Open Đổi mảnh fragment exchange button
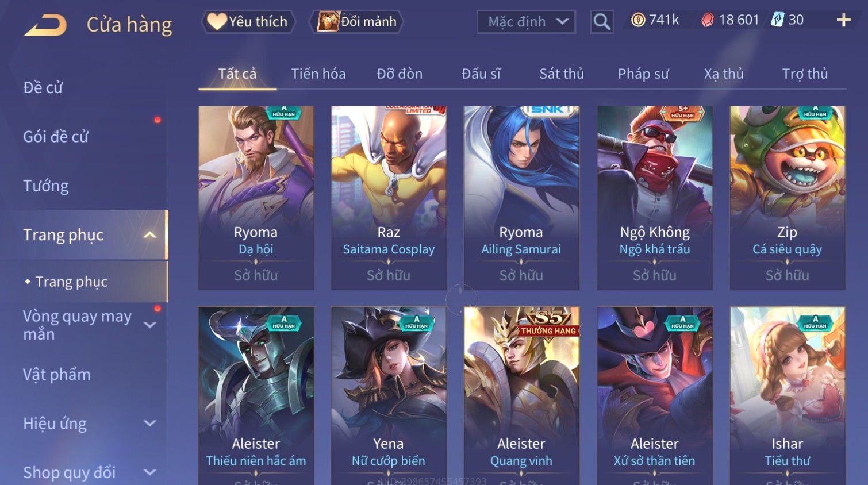This screenshot has height=485, width=868. tap(356, 22)
